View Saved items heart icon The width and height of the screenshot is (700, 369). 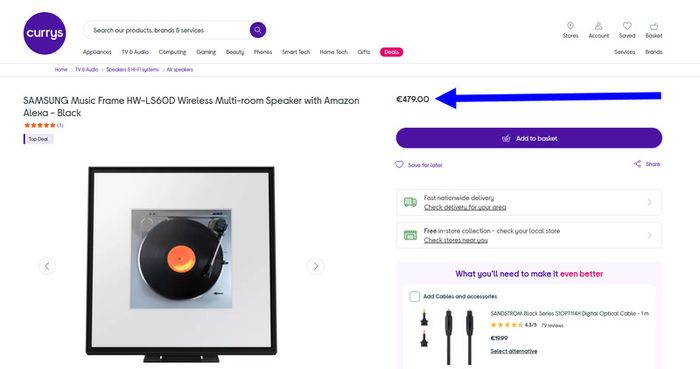(x=627, y=26)
